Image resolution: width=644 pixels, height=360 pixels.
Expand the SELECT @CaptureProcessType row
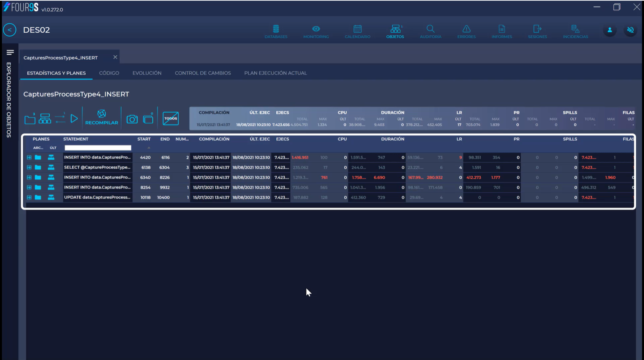[x=29, y=168]
